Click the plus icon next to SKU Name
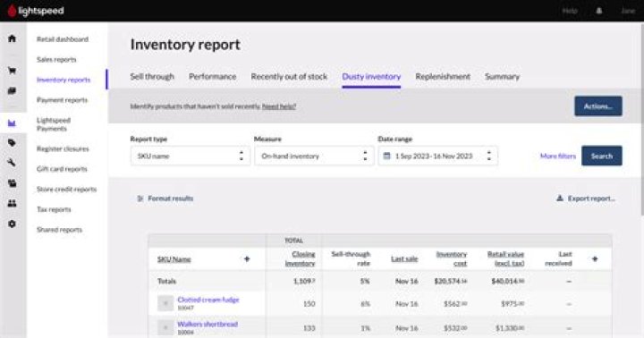Image resolution: width=644 pixels, height=338 pixels. point(247,258)
